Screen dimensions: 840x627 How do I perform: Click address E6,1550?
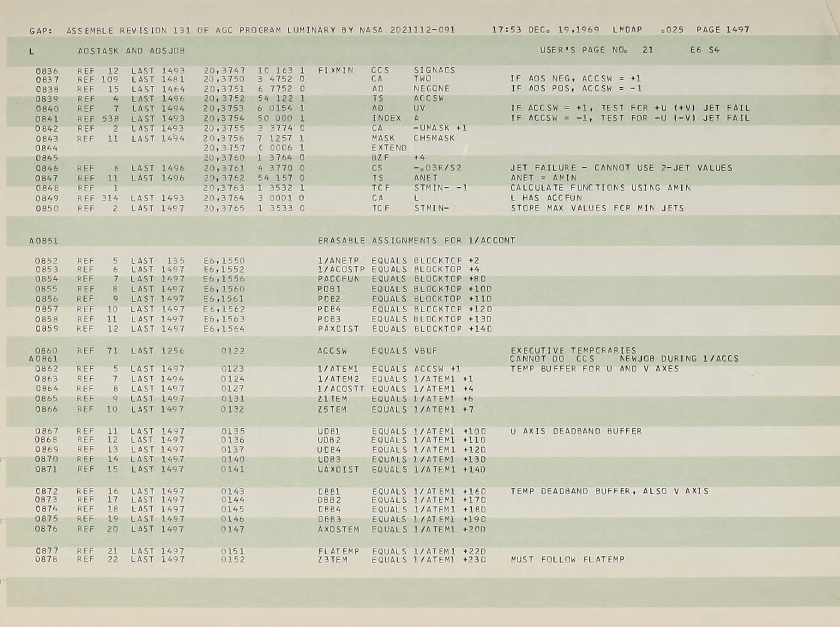pos(224,261)
